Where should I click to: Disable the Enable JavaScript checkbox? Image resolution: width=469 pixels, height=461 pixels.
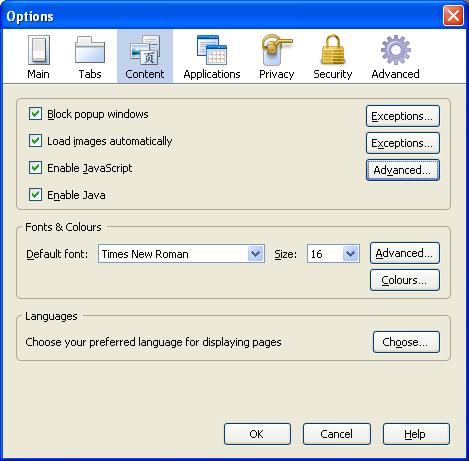click(35, 168)
